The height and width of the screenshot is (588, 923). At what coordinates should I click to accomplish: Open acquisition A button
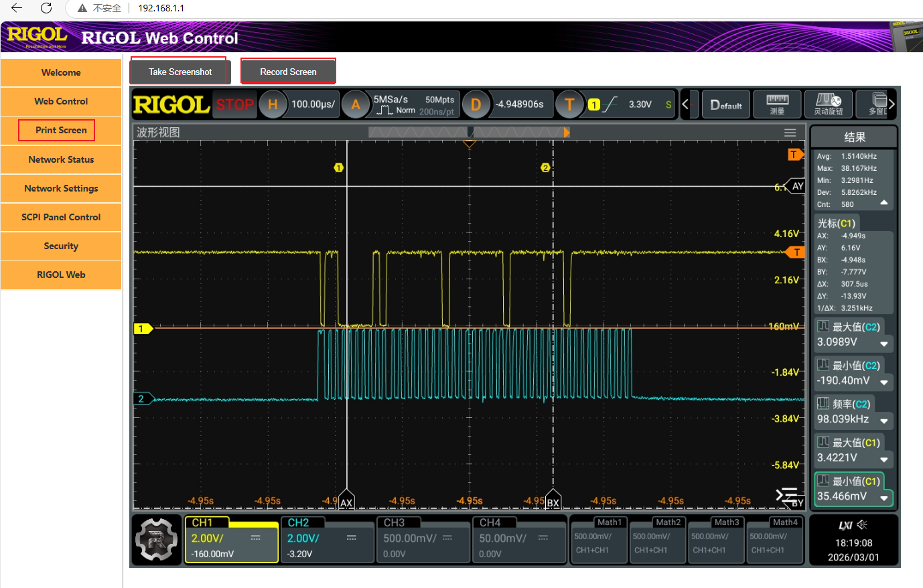point(356,104)
